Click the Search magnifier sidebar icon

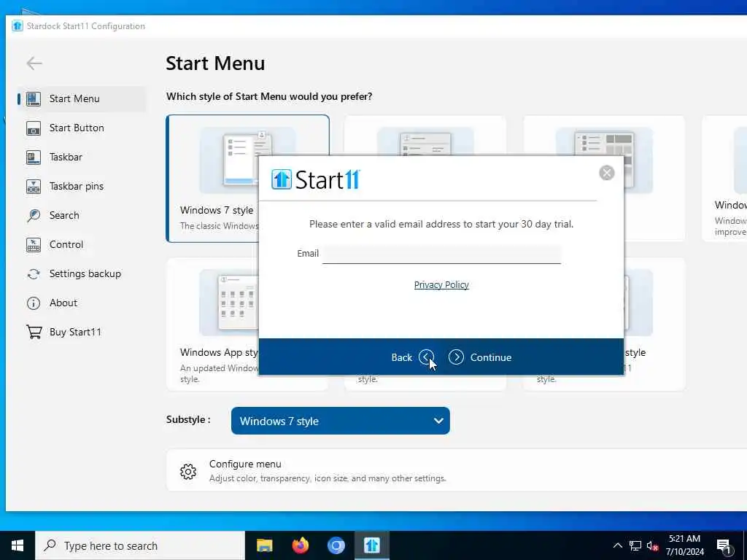34,215
